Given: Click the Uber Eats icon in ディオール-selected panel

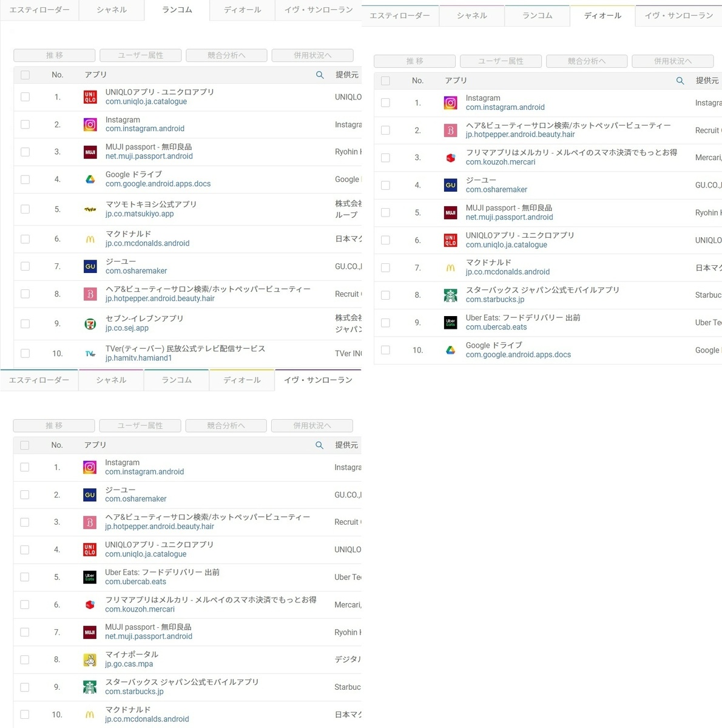Looking at the screenshot, I should click(450, 323).
